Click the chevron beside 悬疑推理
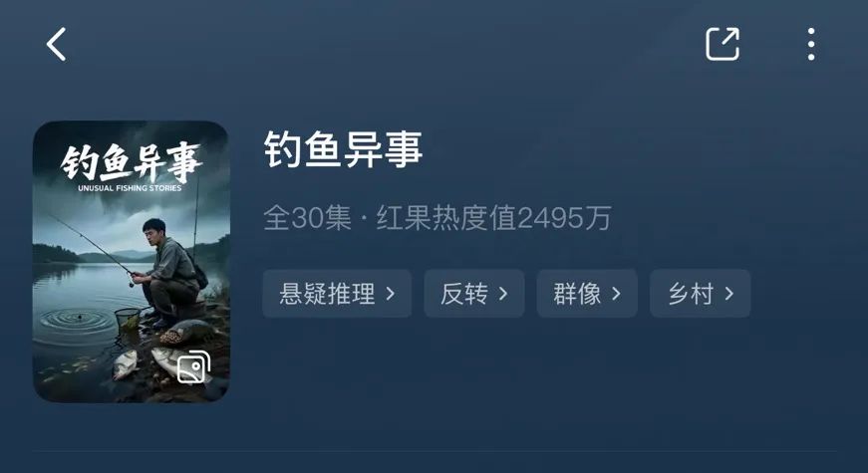The image size is (868, 473). (391, 294)
